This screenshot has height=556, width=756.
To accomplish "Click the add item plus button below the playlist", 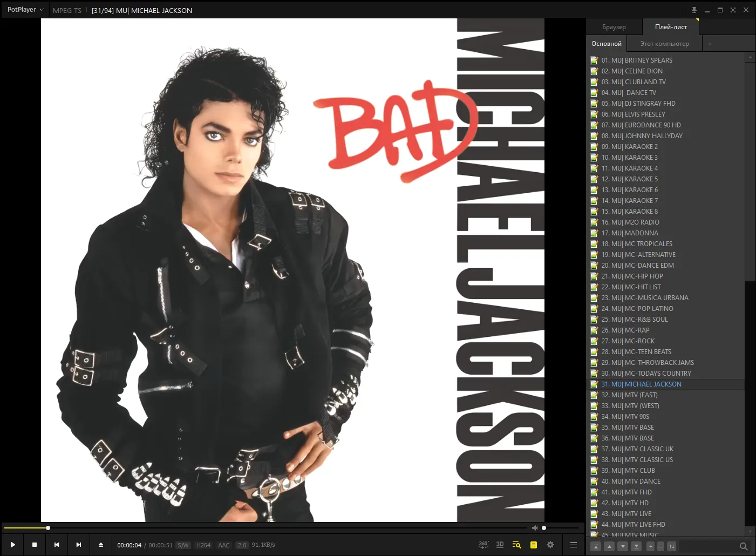I will click(651, 546).
